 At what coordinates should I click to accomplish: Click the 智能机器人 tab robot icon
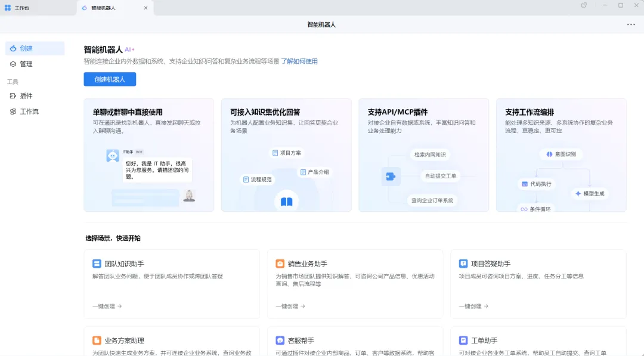(85, 8)
